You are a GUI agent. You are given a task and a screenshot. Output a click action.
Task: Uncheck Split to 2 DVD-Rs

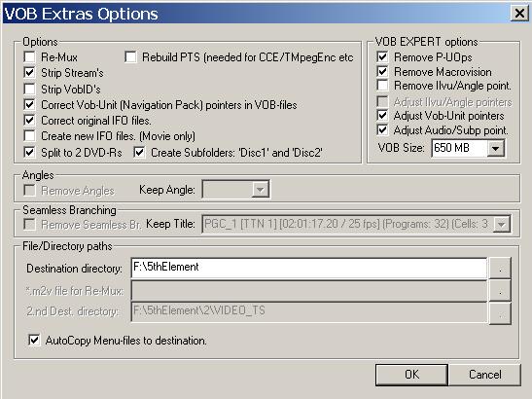pos(29,152)
